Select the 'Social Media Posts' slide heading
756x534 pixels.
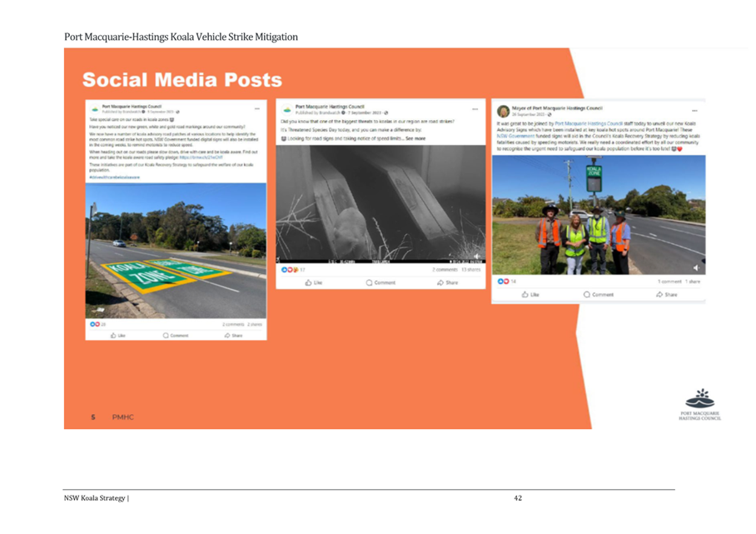pyautogui.click(x=182, y=80)
